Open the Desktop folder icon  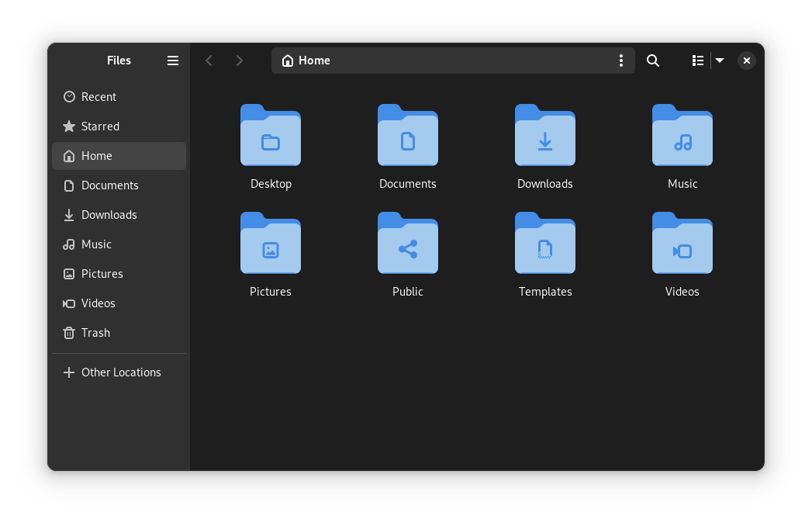coord(271,137)
